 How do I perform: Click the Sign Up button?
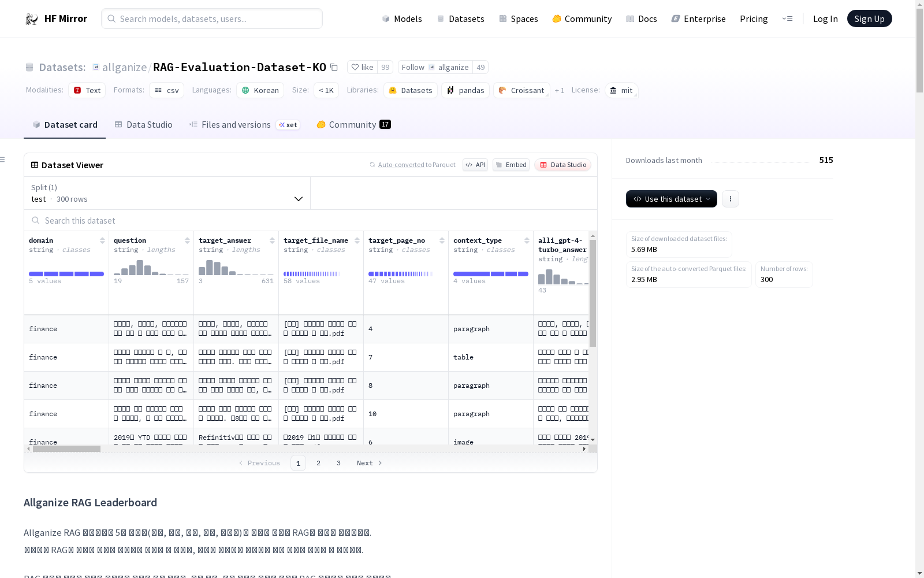pyautogui.click(x=869, y=18)
